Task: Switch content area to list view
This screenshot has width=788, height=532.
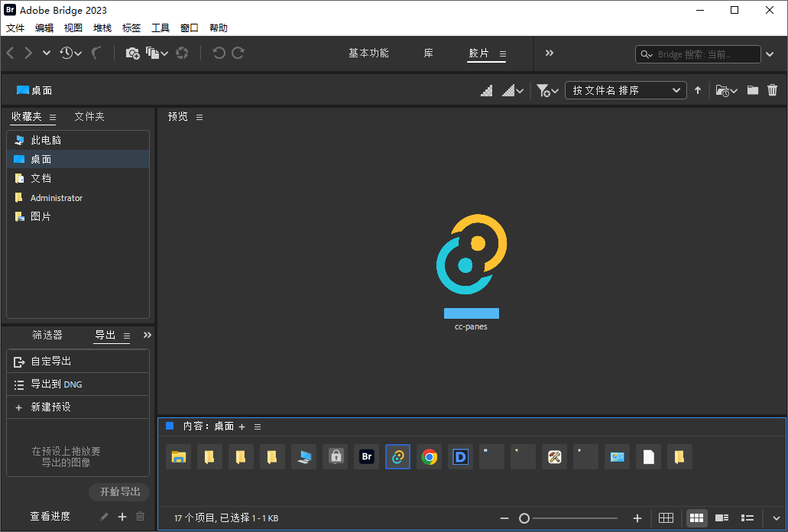Action: [747, 518]
